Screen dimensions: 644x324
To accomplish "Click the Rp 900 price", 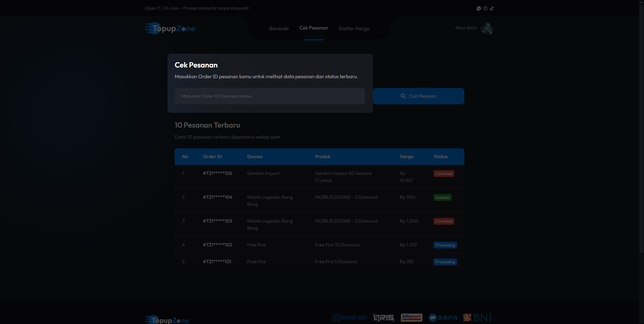I will (x=407, y=197).
